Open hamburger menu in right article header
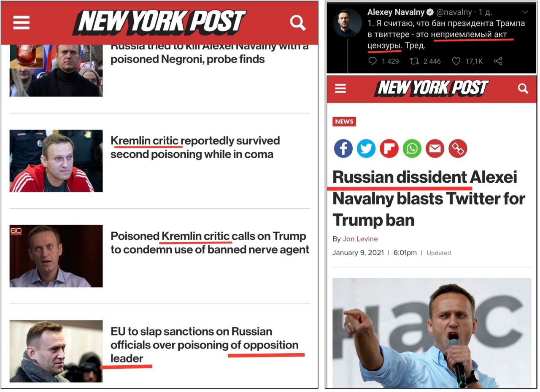The image size is (540, 392). (340, 88)
